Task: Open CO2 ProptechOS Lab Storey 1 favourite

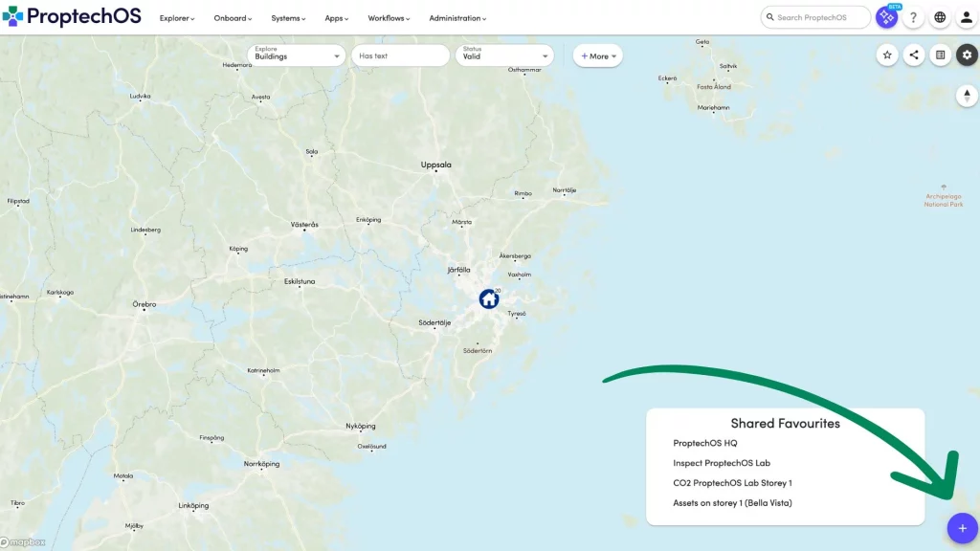Action: point(732,483)
